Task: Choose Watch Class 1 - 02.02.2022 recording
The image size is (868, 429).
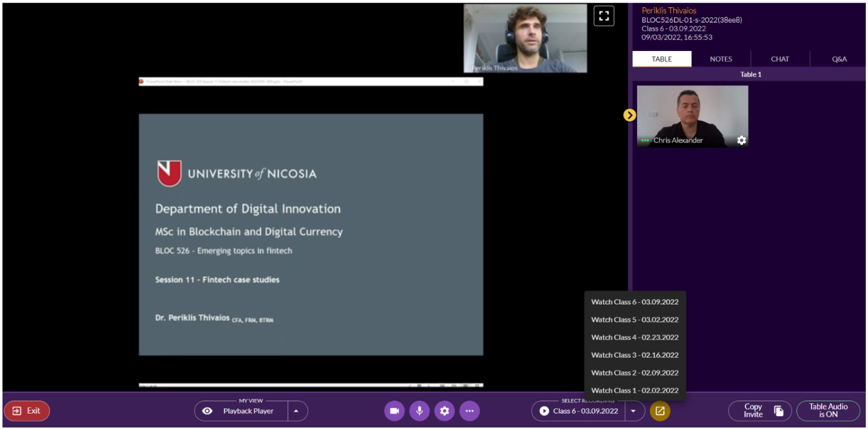Action: [635, 391]
